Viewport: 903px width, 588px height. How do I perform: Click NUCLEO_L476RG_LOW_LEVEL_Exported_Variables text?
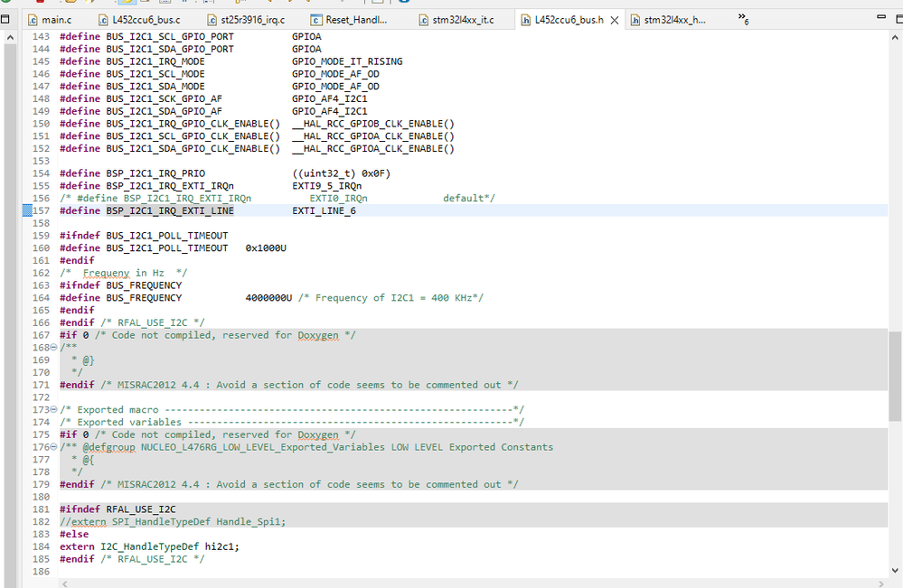point(263,447)
